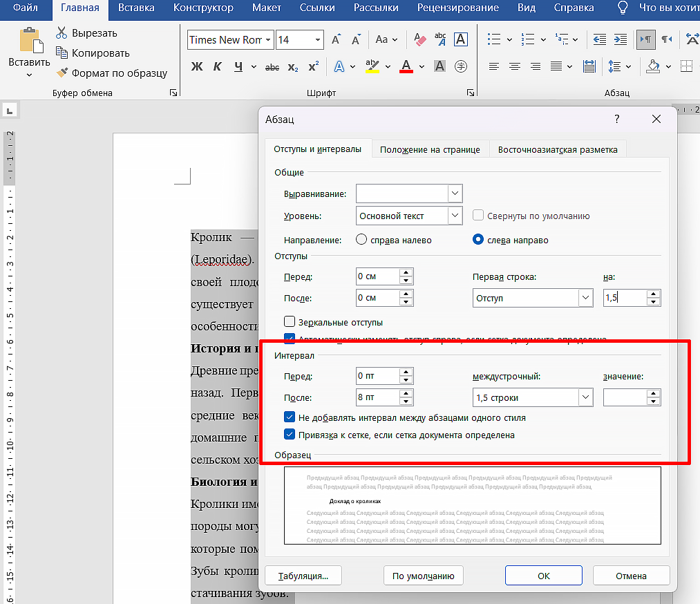Open the 'Выравнивание' alignment dropdown

[x=455, y=194]
